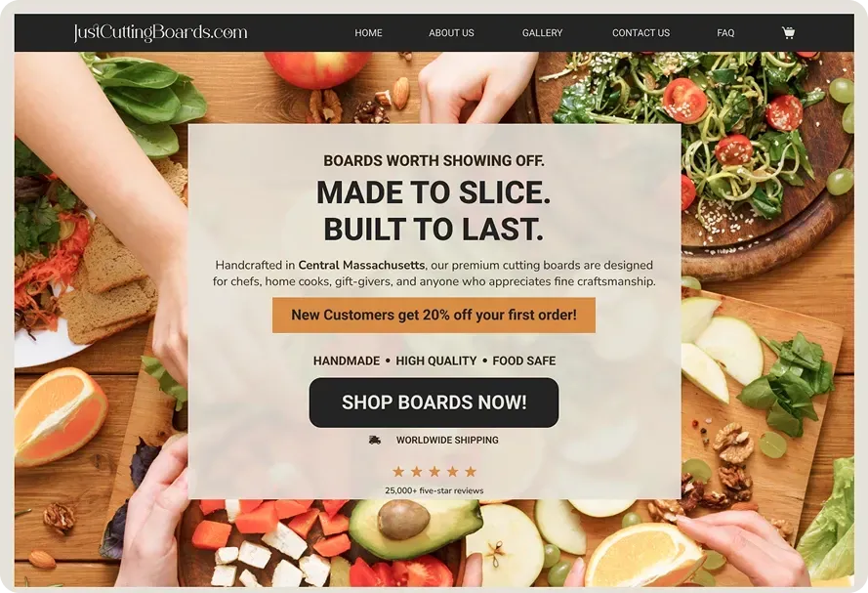
Task: Click the fourth review star
Action: point(452,472)
